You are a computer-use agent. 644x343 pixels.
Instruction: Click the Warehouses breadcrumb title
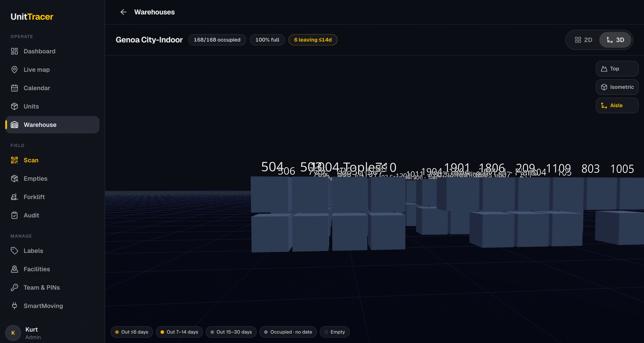click(154, 12)
